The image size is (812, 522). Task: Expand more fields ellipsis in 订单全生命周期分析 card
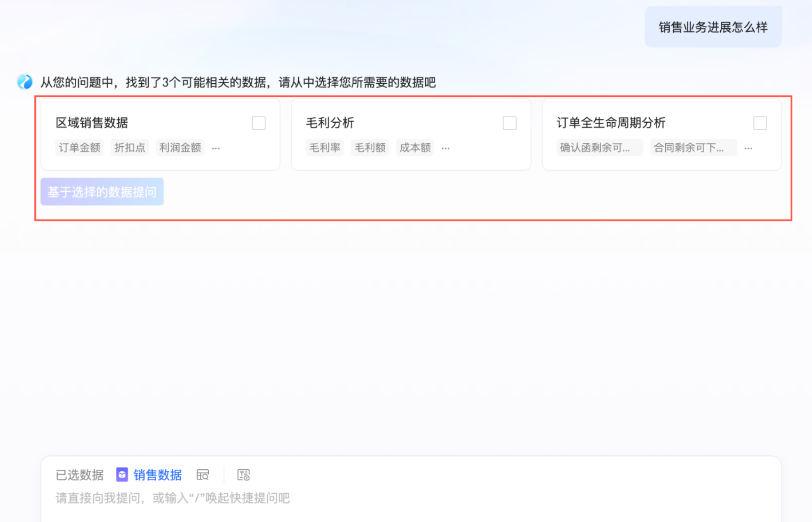[x=748, y=148]
